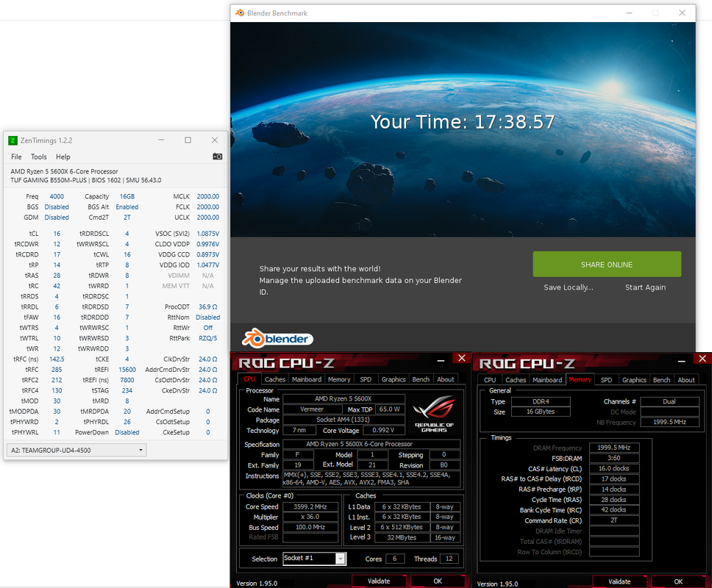712x588 pixels.
Task: Click the AMD Ryzen 5 5600X name field
Action: 343,398
